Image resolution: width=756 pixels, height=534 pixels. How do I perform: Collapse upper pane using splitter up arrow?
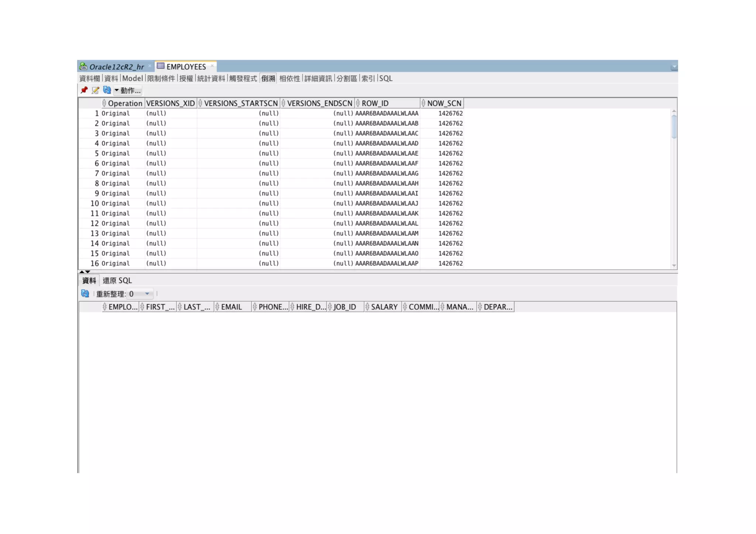(82, 272)
